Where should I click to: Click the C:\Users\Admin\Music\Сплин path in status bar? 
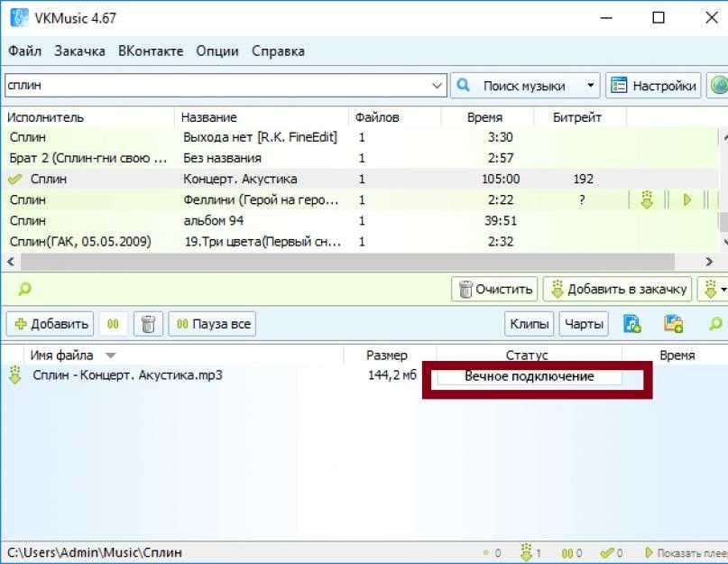pyautogui.click(x=95, y=553)
